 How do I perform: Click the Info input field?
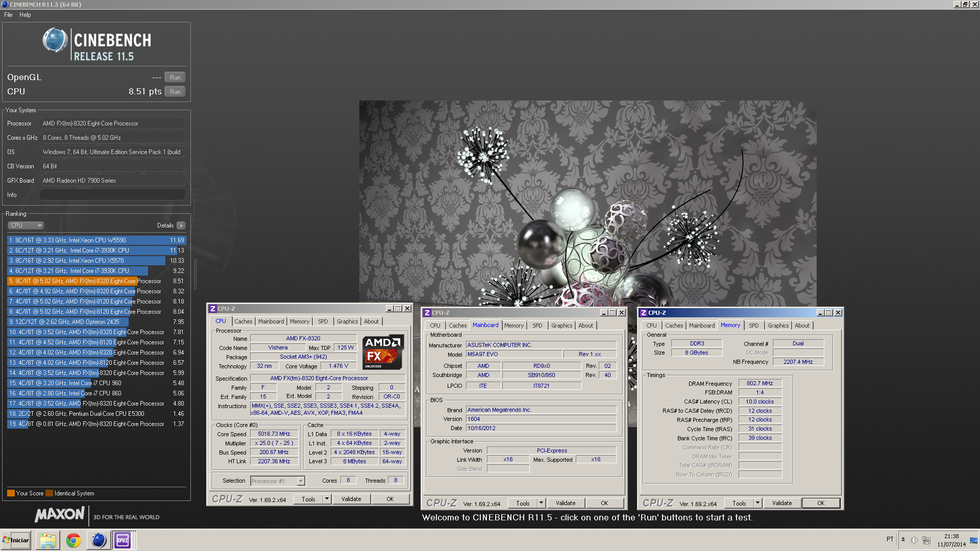tap(112, 195)
